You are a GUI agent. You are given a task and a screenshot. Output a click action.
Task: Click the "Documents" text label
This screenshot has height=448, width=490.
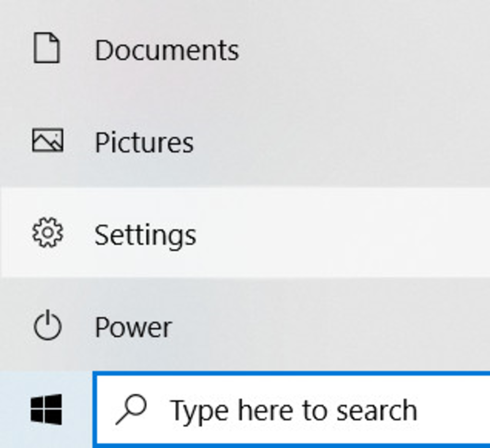coord(167,50)
